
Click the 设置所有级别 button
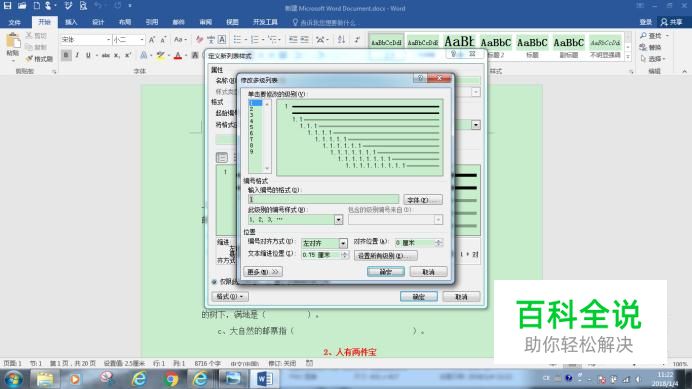(386, 256)
